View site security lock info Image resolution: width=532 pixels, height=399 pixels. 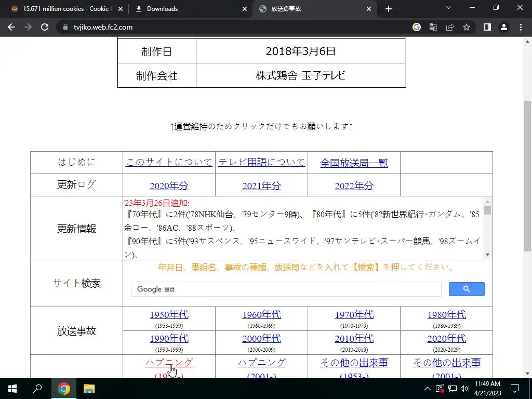click(x=65, y=27)
